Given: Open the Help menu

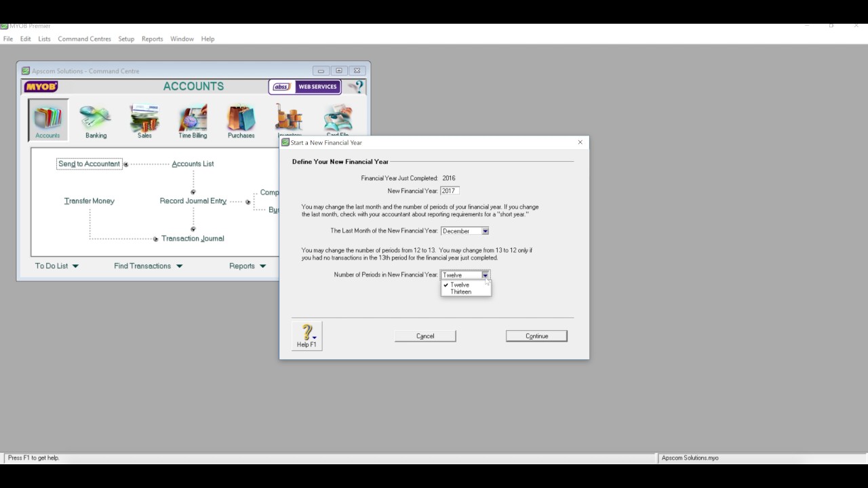Looking at the screenshot, I should pyautogui.click(x=208, y=39).
